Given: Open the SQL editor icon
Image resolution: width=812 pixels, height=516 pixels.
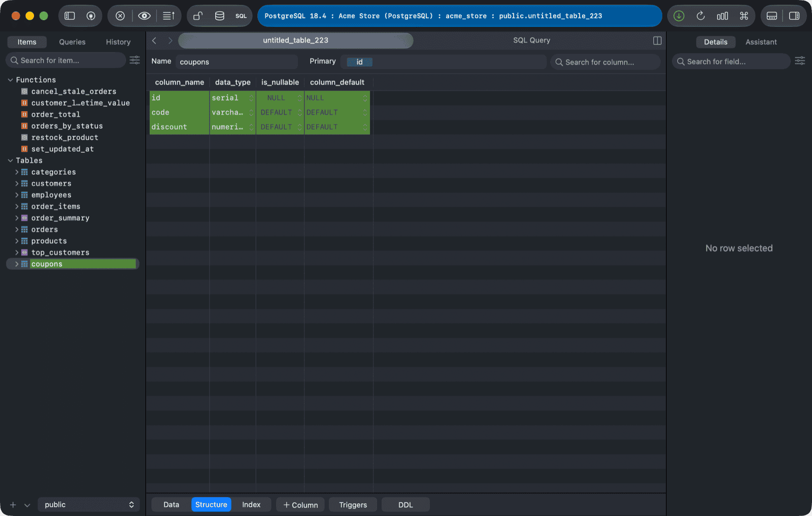Looking at the screenshot, I should [x=241, y=16].
